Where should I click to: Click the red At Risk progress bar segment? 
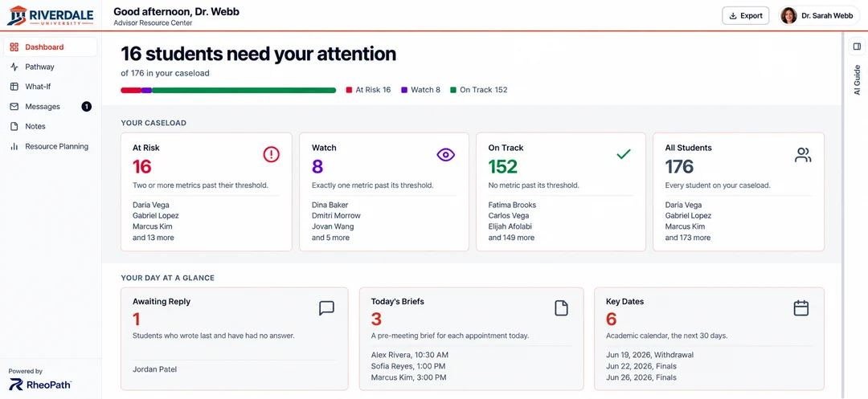pos(131,90)
